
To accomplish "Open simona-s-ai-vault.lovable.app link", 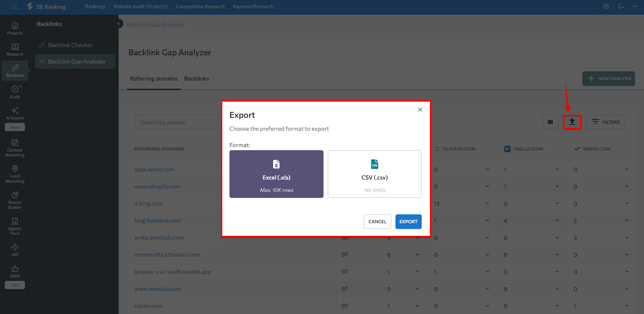I will 173,272.
